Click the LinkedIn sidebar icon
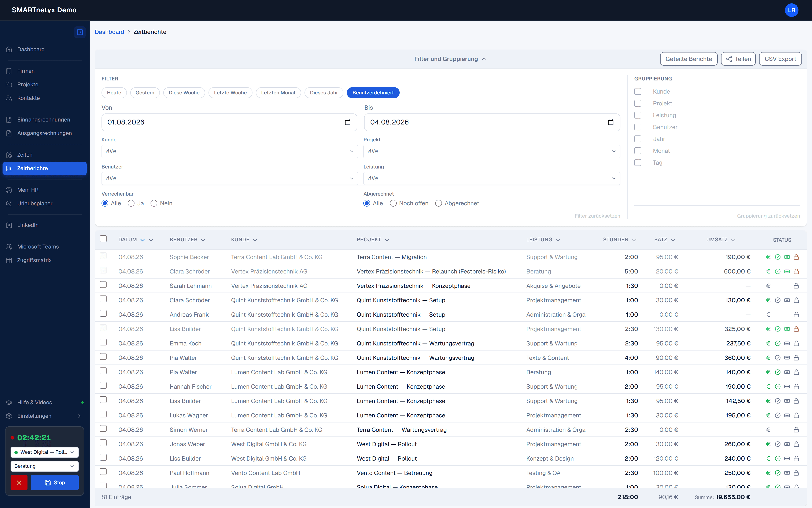 9,225
